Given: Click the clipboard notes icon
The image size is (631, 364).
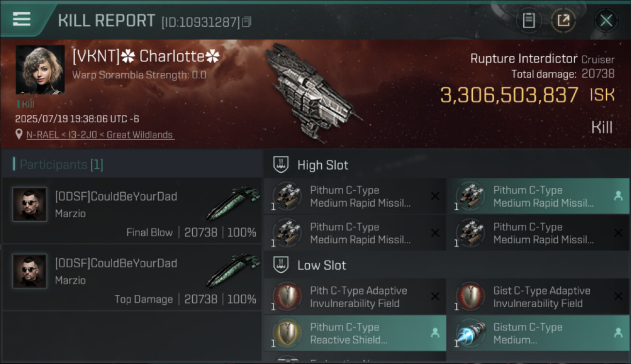Looking at the screenshot, I should coord(529,20).
